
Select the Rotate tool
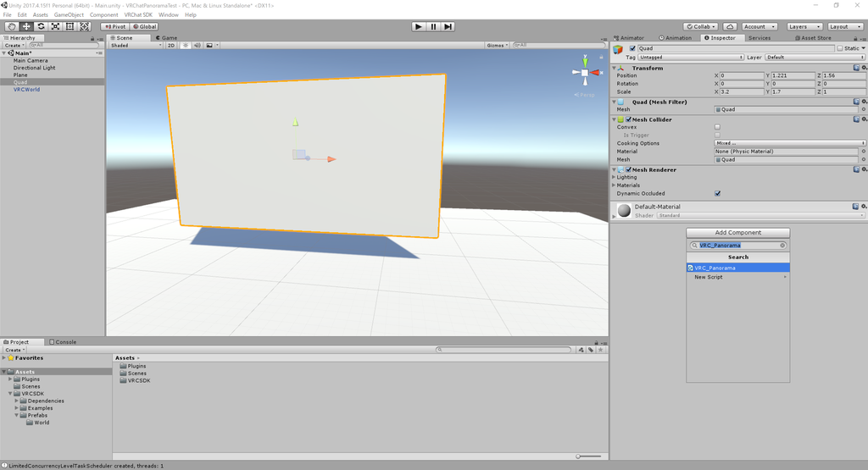coord(41,26)
